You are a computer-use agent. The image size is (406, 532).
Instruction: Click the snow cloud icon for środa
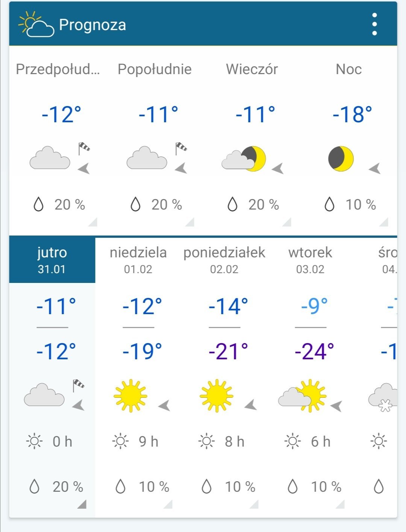(383, 397)
